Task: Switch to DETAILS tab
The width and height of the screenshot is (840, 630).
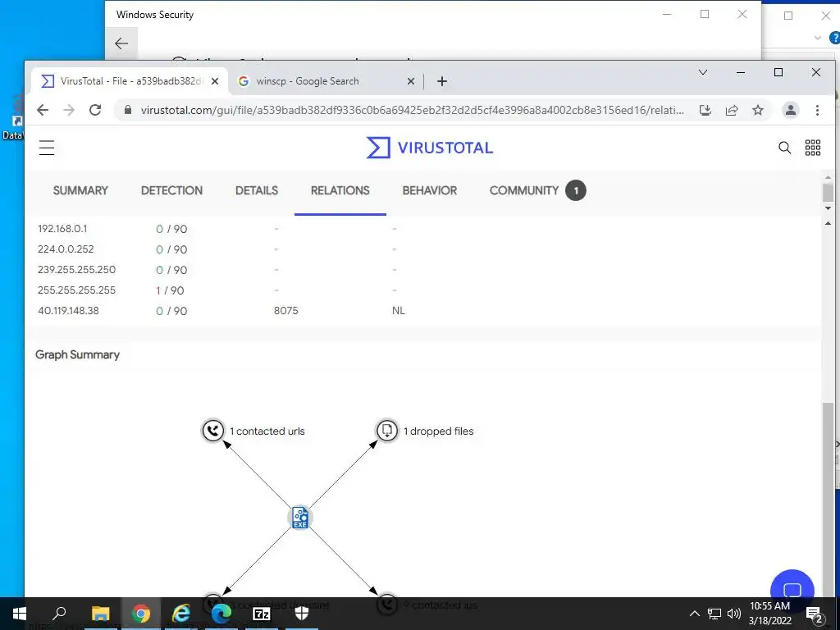Action: (x=257, y=190)
